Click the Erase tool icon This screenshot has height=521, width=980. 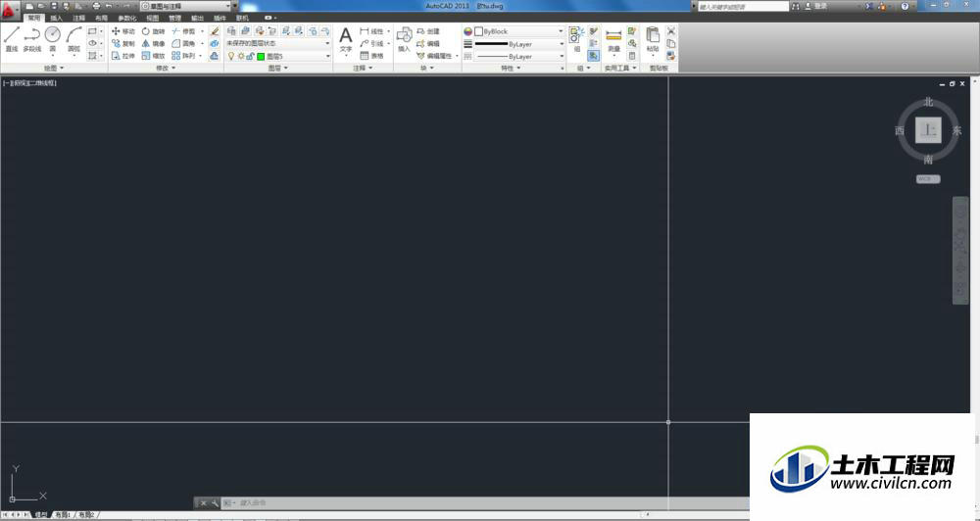[215, 30]
